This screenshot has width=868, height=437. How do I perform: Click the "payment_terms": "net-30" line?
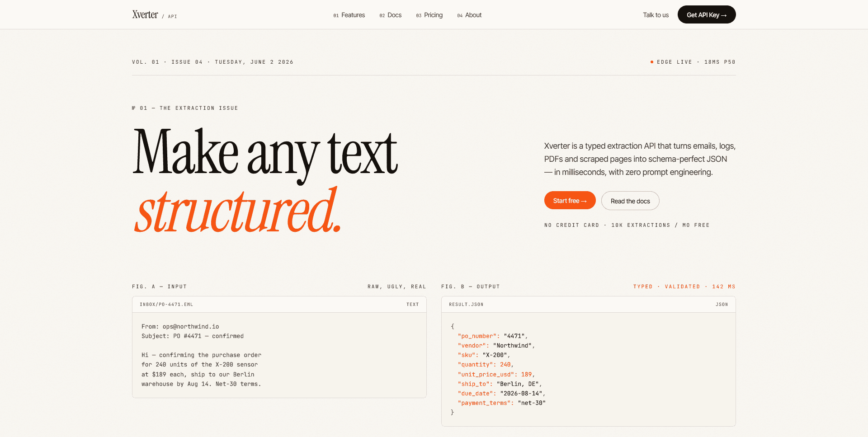click(x=501, y=403)
